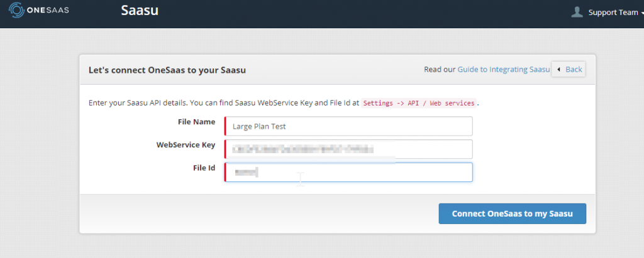Focus the WebService Key input field
This screenshot has height=258, width=644.
tap(348, 149)
